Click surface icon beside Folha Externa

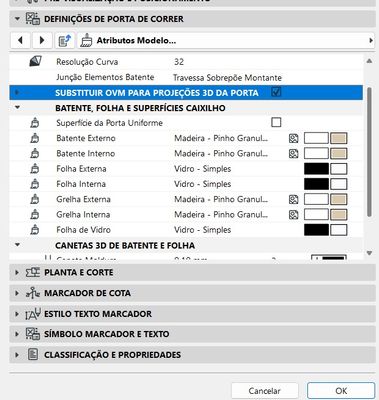35,169
